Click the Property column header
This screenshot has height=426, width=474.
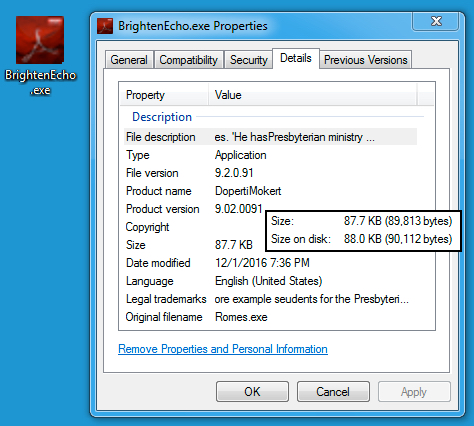tap(164, 95)
